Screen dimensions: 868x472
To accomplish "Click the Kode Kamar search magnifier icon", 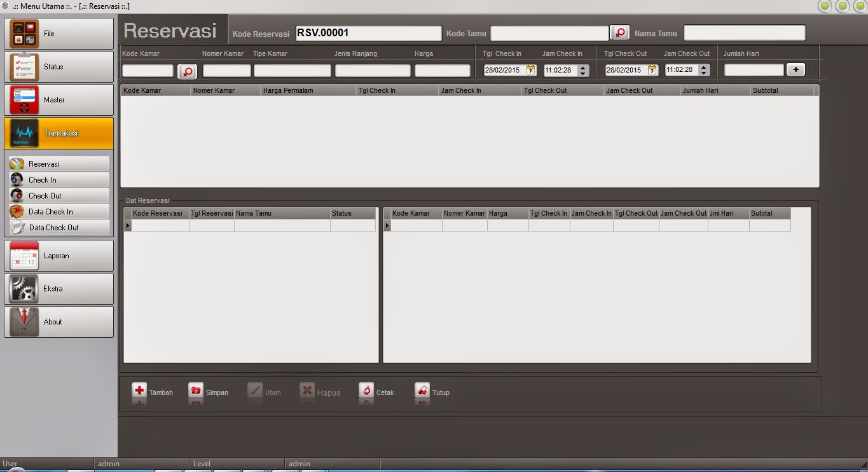I will click(187, 70).
